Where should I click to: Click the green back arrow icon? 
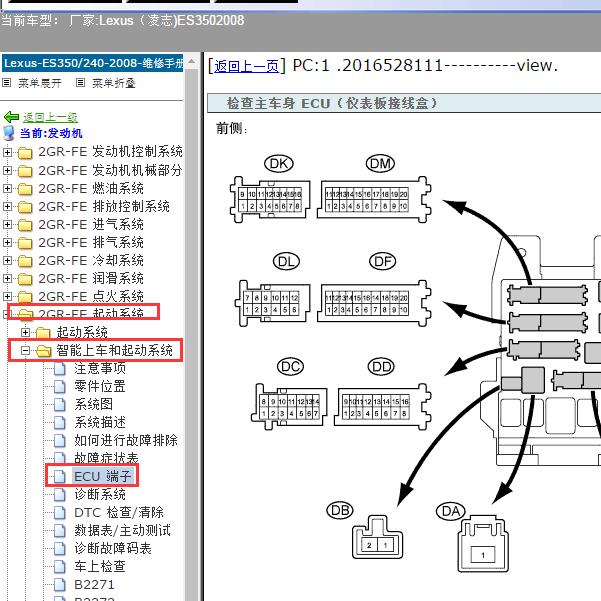(11, 117)
